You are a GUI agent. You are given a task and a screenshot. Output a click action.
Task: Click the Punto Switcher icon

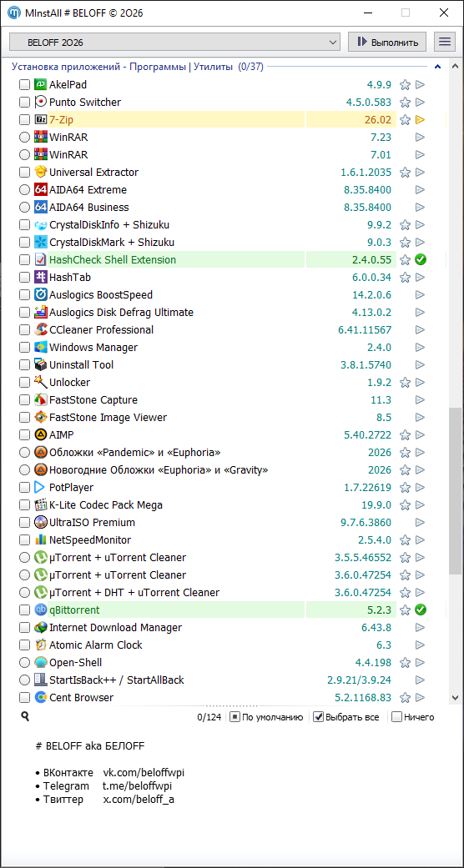[x=40, y=103]
